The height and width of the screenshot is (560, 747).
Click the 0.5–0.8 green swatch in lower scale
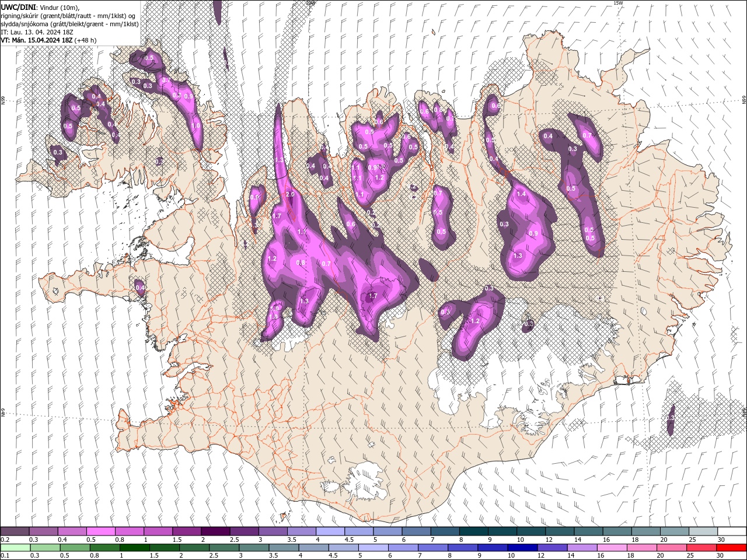75,547
